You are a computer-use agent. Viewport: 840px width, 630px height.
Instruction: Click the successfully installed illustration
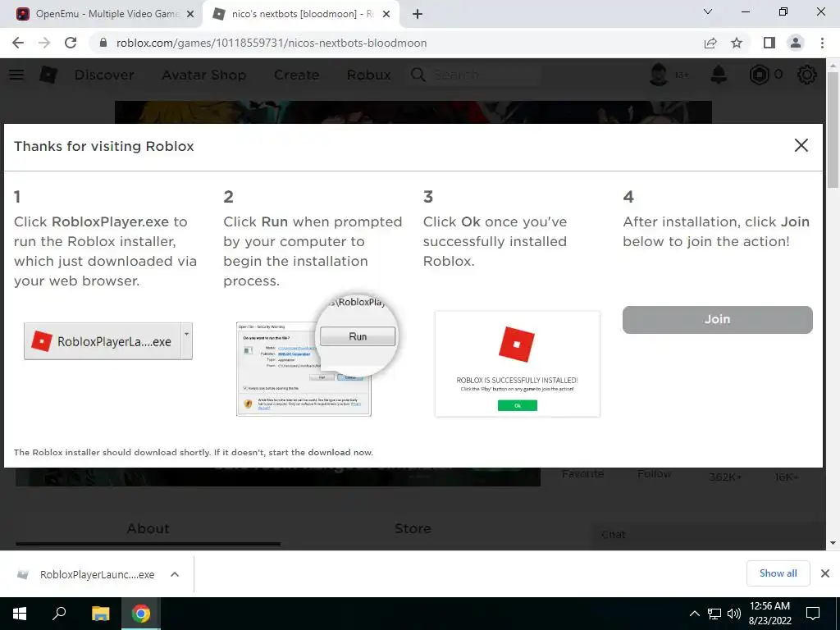[x=518, y=364]
